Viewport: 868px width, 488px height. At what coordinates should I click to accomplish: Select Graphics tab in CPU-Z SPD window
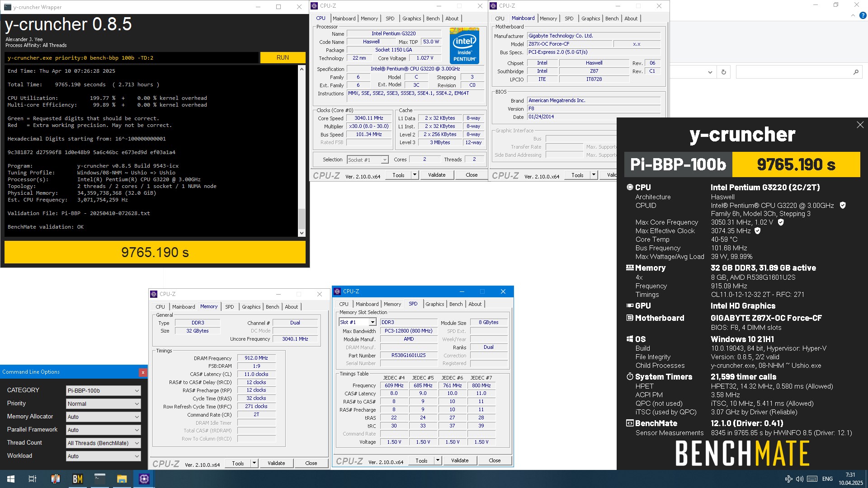[435, 304]
